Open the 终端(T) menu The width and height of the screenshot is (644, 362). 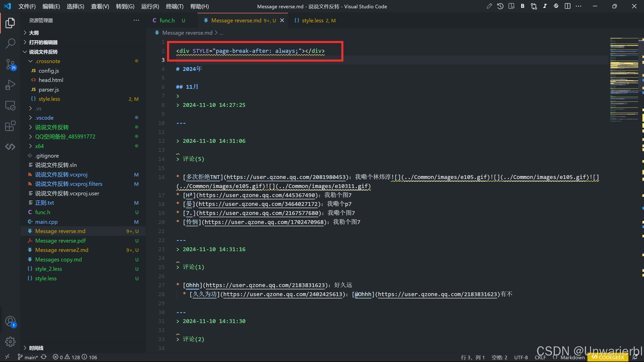pyautogui.click(x=175, y=7)
